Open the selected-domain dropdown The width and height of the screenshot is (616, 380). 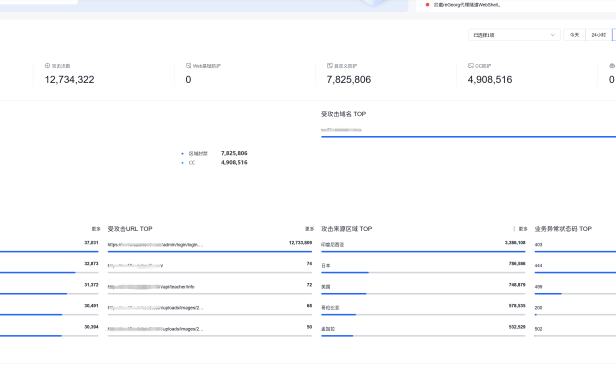tap(514, 35)
